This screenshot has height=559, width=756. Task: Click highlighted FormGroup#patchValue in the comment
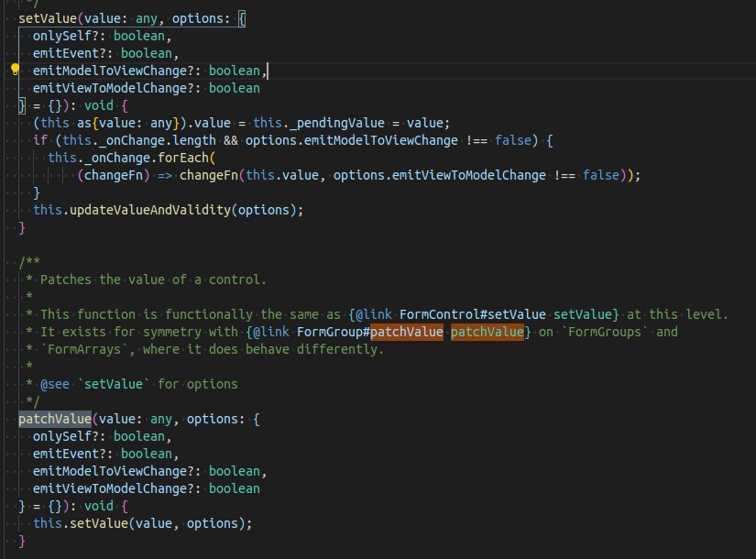(x=370, y=332)
